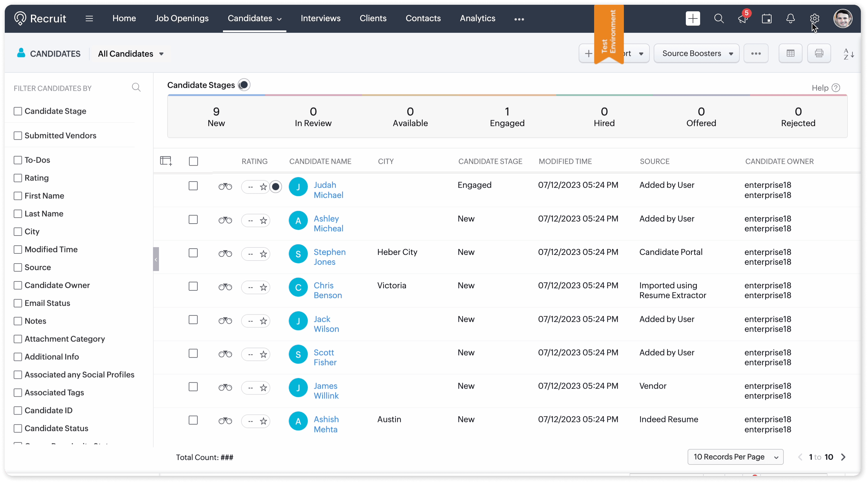Image resolution: width=868 pixels, height=483 pixels.
Task: Switch to table view icon
Action: 790,53
